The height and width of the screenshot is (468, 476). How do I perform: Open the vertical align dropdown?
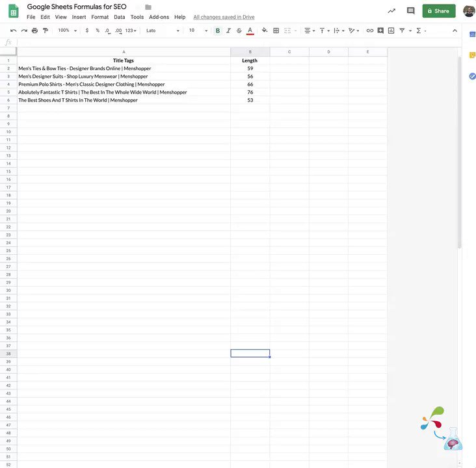click(x=324, y=31)
